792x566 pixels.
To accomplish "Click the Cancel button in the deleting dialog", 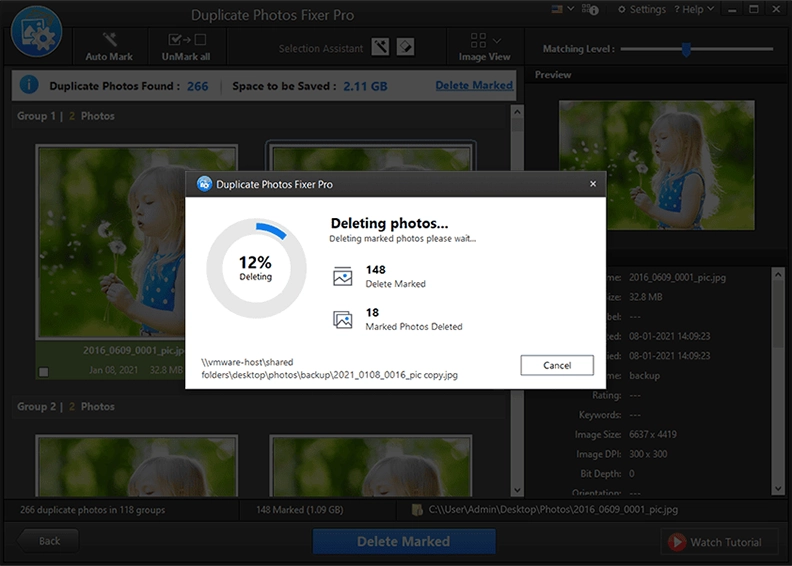I will click(557, 365).
